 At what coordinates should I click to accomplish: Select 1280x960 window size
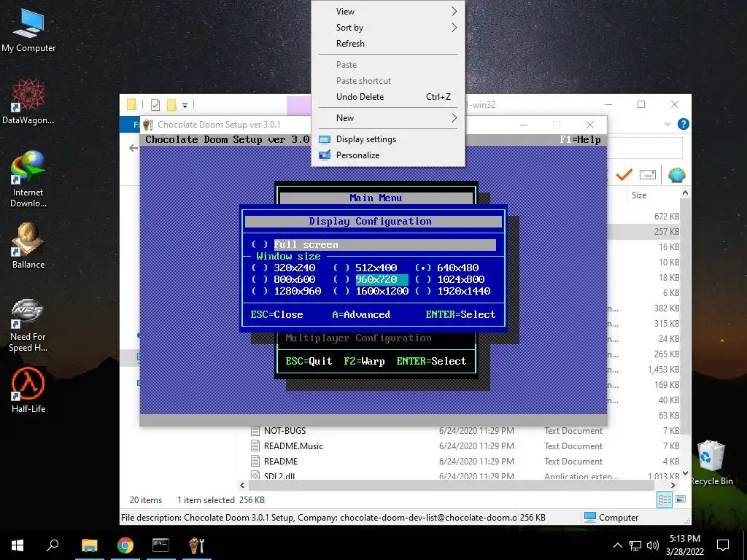coord(286,291)
